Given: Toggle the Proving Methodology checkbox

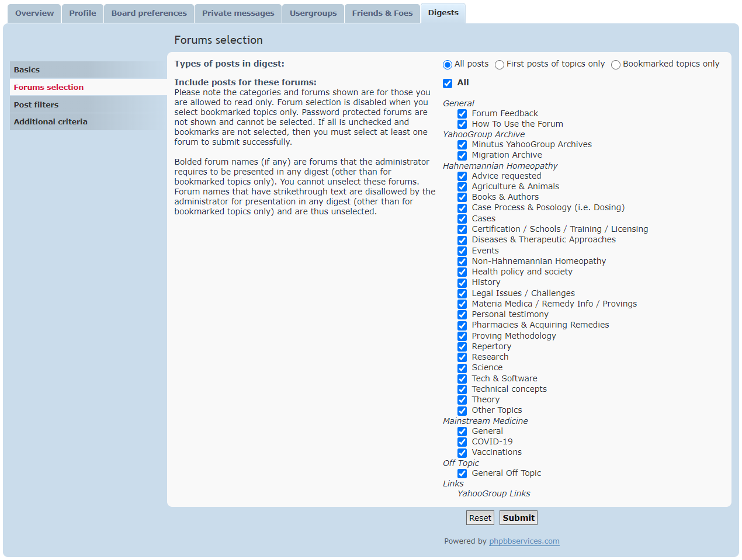Looking at the screenshot, I should 462,336.
